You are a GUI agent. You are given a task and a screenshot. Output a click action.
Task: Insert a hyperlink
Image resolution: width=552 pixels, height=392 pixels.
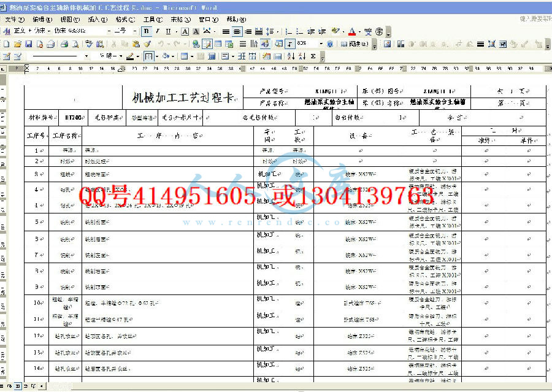point(196,44)
